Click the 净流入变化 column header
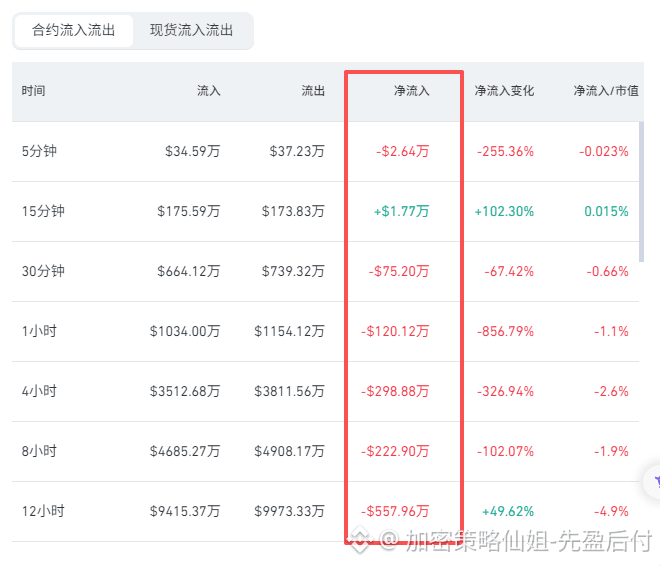Screen dimensions: 660x566 click(504, 91)
